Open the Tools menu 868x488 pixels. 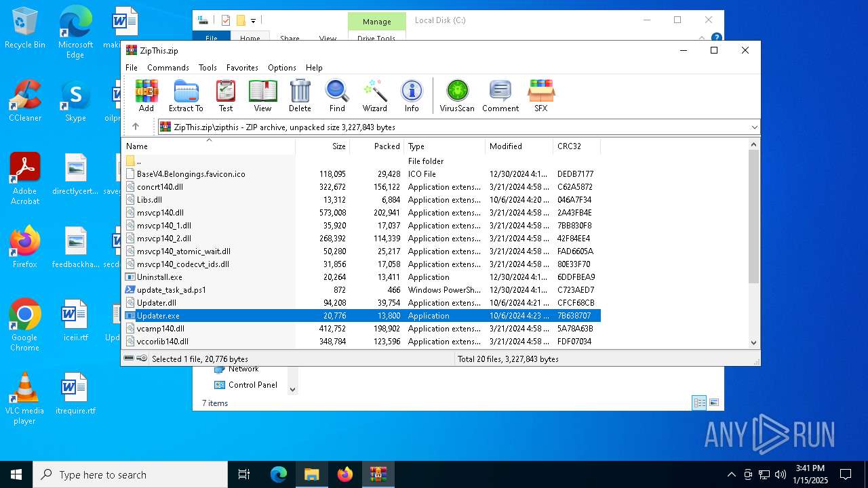click(x=208, y=68)
